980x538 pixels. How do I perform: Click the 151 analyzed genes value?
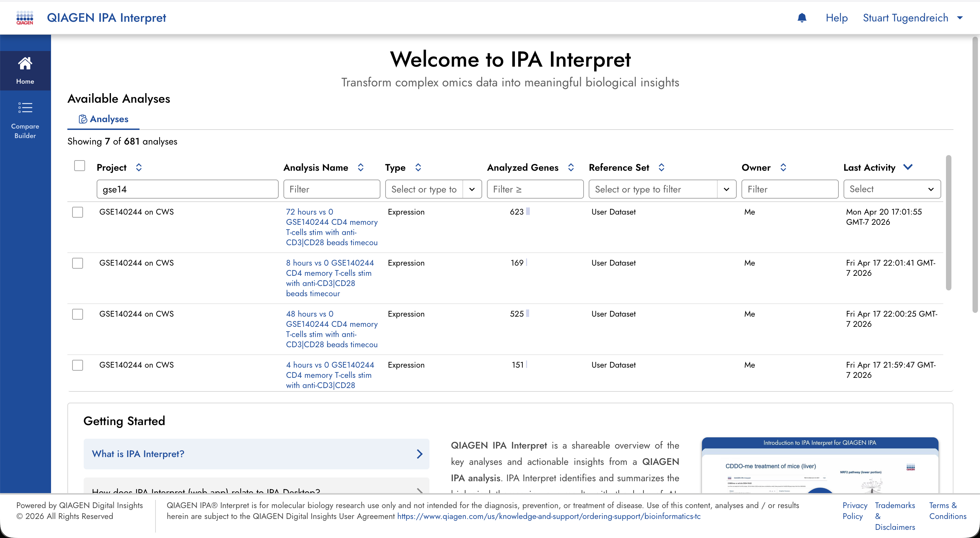[x=517, y=365]
